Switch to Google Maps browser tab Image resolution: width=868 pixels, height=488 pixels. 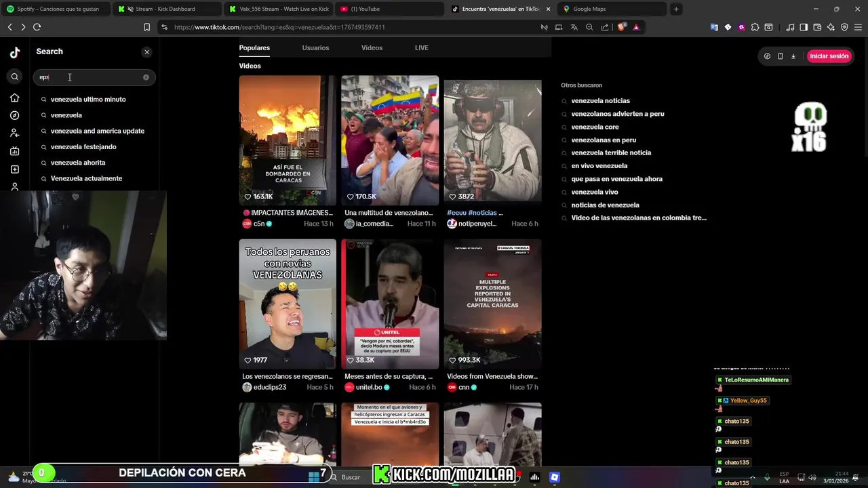pos(610,9)
